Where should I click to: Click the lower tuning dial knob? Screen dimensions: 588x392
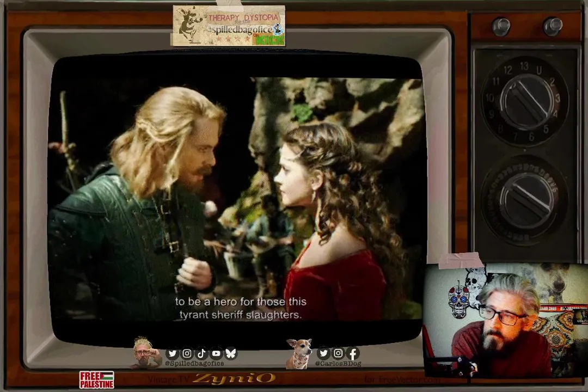[526, 200]
